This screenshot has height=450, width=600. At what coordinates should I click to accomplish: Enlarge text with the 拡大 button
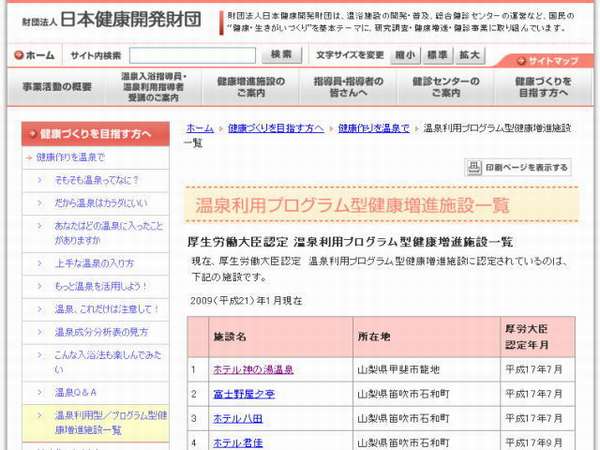pos(470,55)
